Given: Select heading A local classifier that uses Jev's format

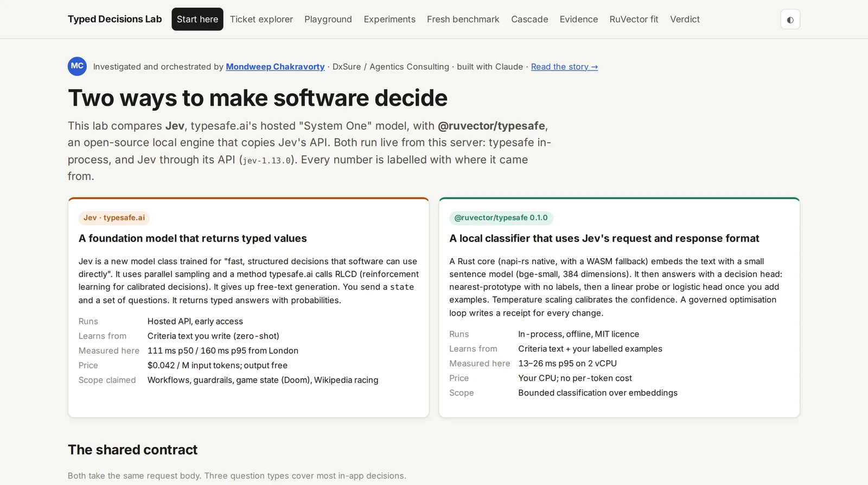Looking at the screenshot, I should 604,238.
